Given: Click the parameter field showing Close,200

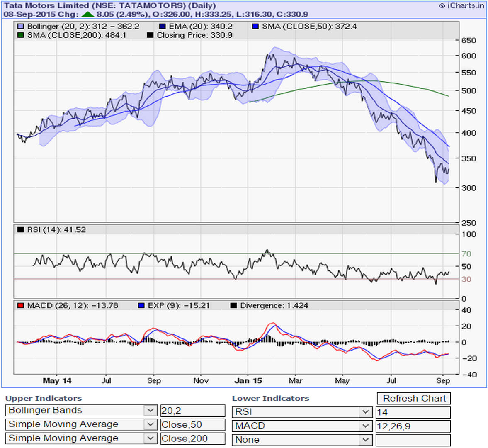Looking at the screenshot, I should pyautogui.click(x=193, y=438).
